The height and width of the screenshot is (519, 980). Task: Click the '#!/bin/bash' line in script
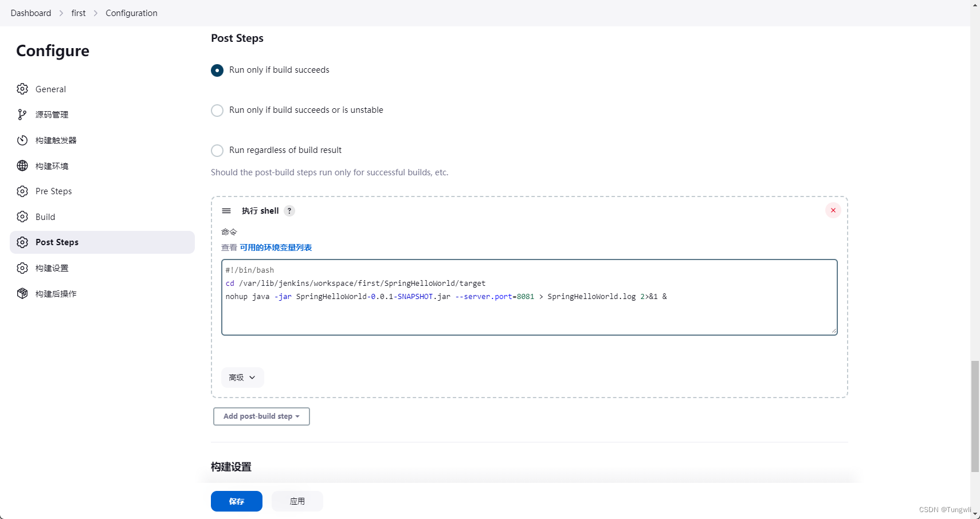(x=250, y=270)
